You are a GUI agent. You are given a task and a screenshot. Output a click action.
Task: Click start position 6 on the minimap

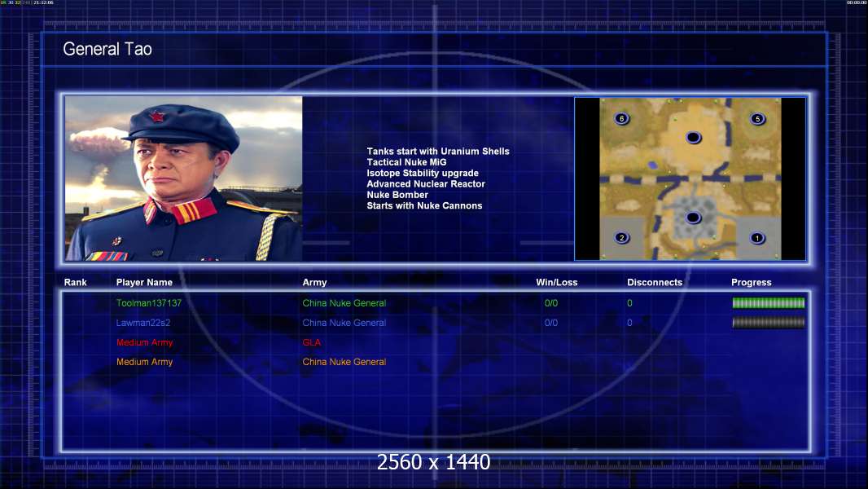[x=622, y=119]
